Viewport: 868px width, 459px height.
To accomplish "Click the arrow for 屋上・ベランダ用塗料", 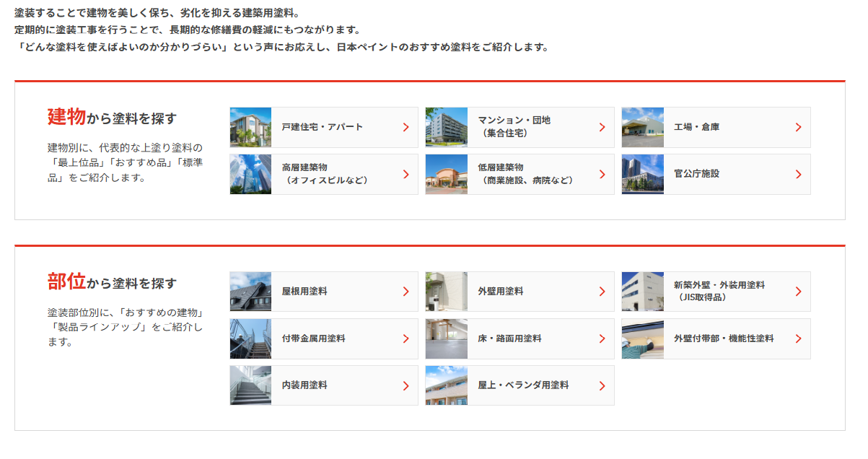I will pos(602,385).
